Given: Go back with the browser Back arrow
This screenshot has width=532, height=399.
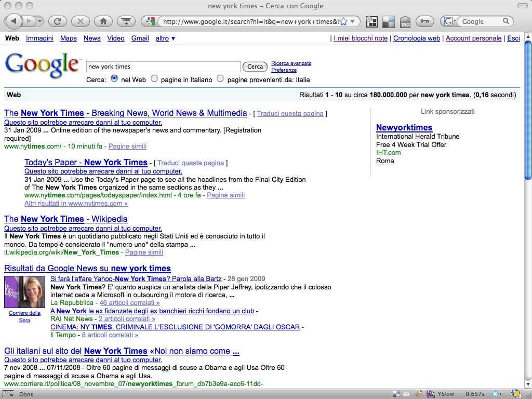Looking at the screenshot, I should tap(13, 21).
